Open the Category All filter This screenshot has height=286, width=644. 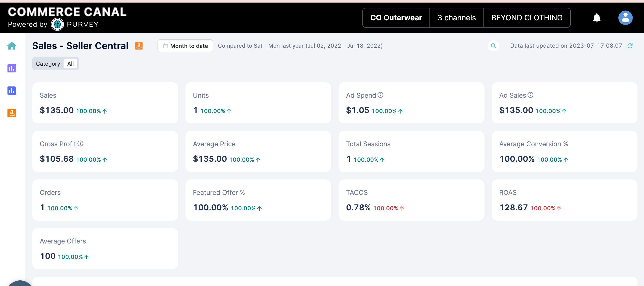point(70,64)
